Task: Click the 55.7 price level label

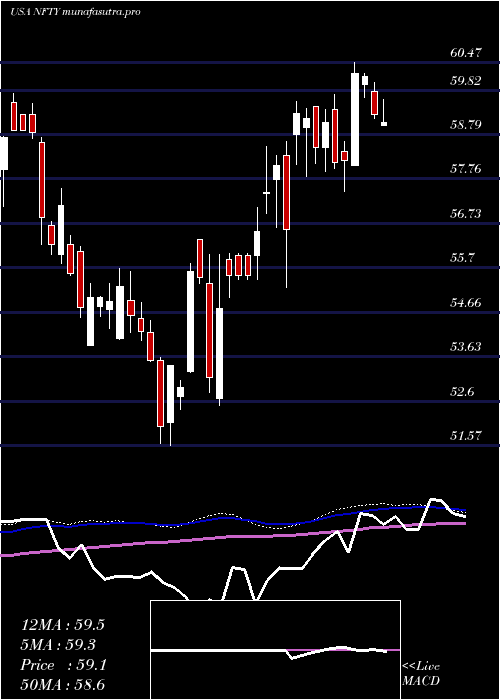Action: point(462,258)
